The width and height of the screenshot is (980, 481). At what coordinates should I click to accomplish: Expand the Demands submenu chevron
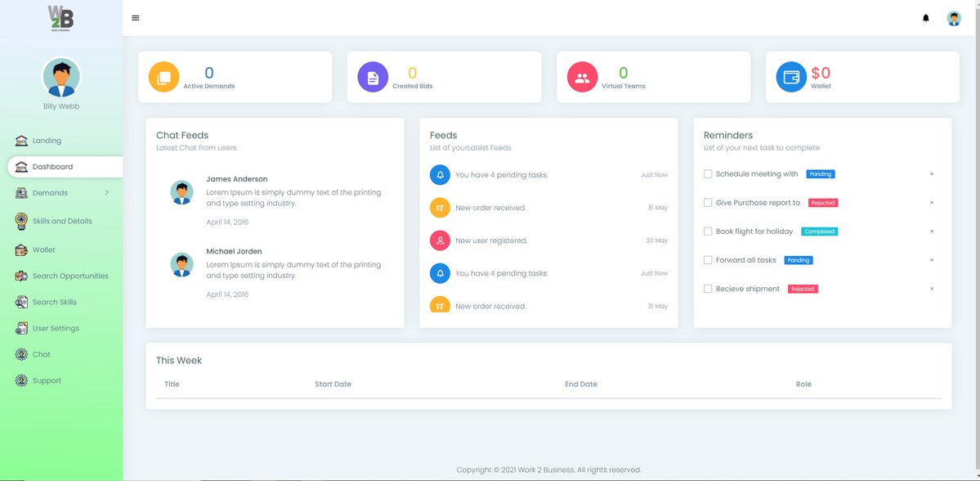click(x=106, y=193)
